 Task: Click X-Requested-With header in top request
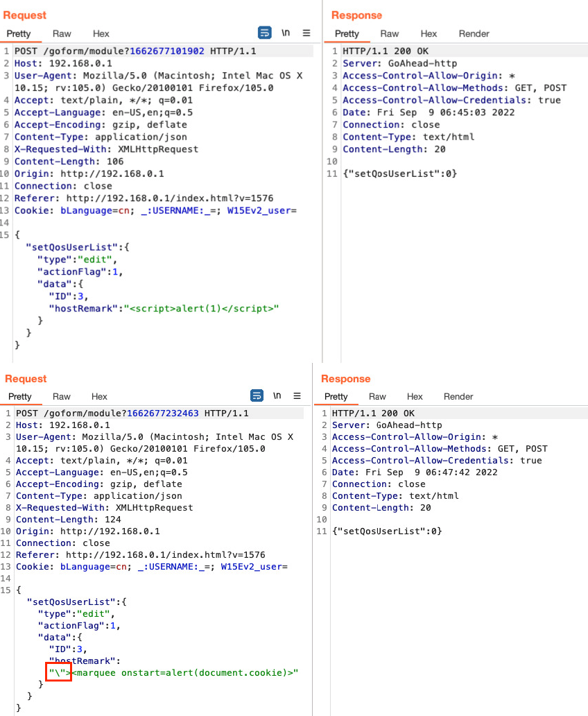(x=106, y=149)
